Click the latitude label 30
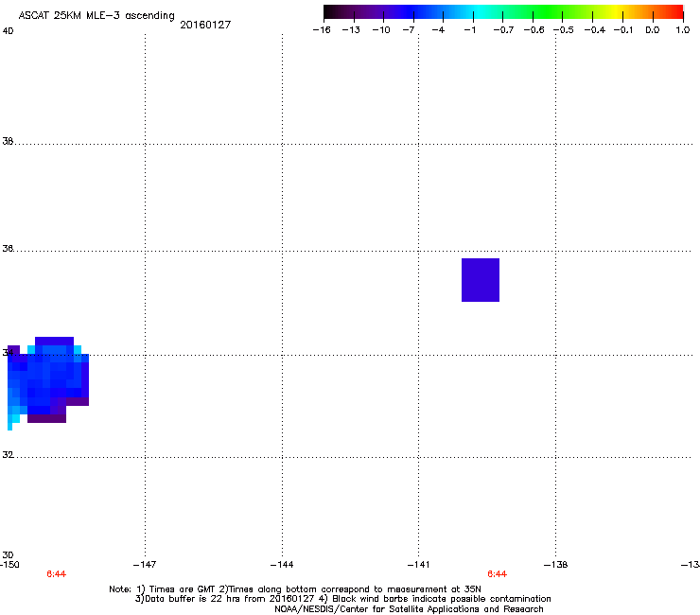The width and height of the screenshot is (700, 615). (x=8, y=555)
